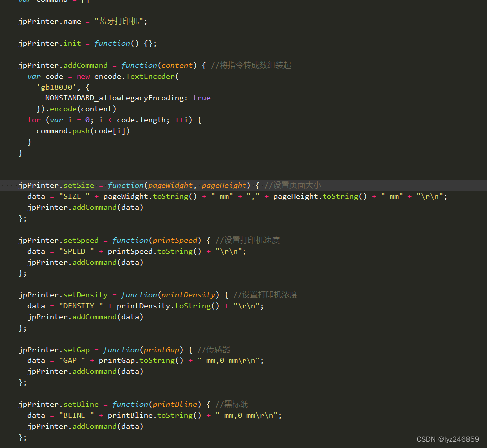Click the "BLINE " data assignment line

pos(155,415)
